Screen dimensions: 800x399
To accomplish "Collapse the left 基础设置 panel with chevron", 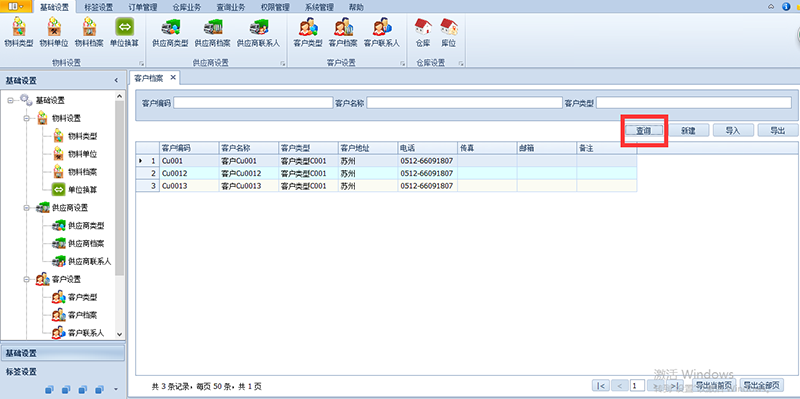I will [116, 81].
